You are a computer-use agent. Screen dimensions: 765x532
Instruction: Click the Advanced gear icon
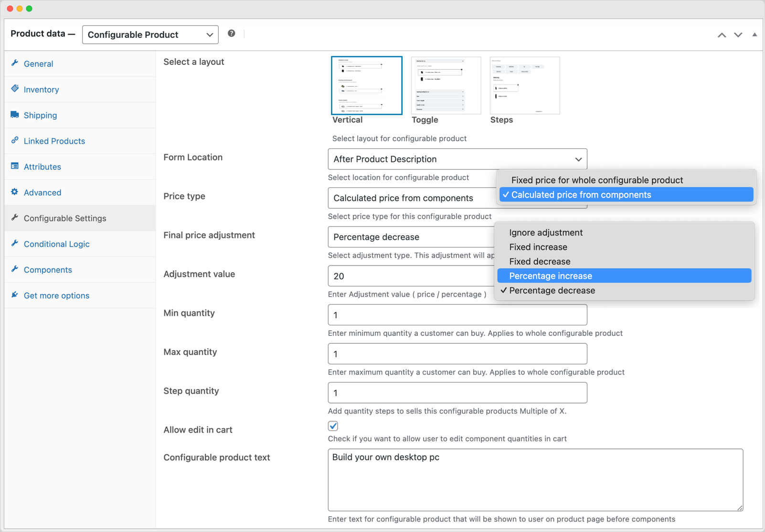(15, 192)
